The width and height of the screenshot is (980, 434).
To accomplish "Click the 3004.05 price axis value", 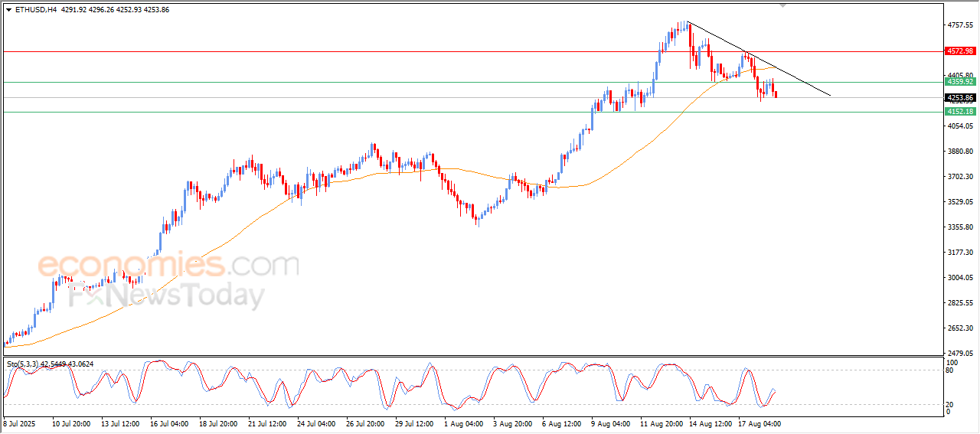I will pyautogui.click(x=960, y=278).
